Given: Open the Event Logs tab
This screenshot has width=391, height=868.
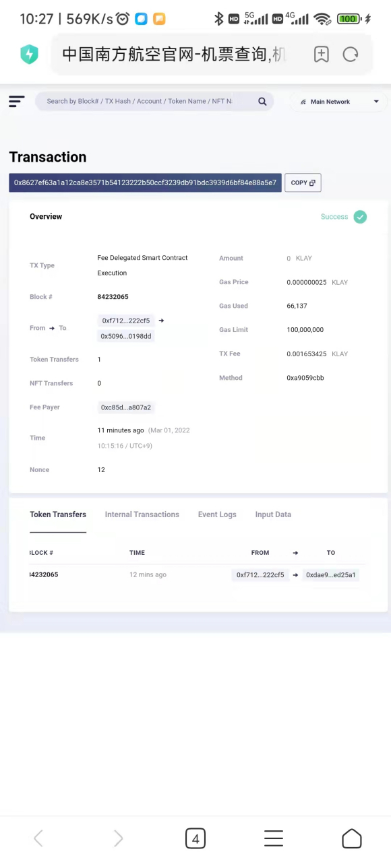Looking at the screenshot, I should pyautogui.click(x=217, y=514).
